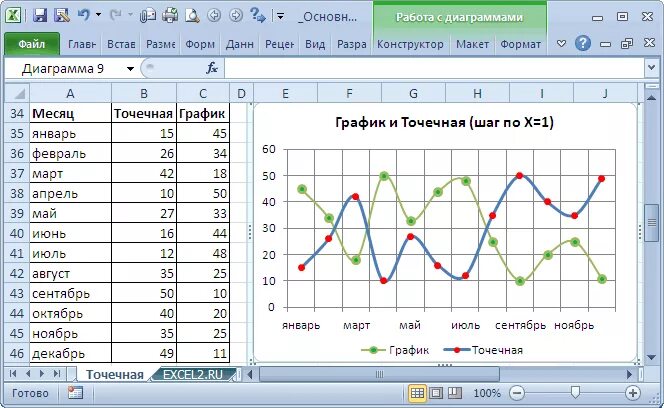The image size is (664, 408).
Task: Click the 100% zoom level button
Action: [x=487, y=393]
